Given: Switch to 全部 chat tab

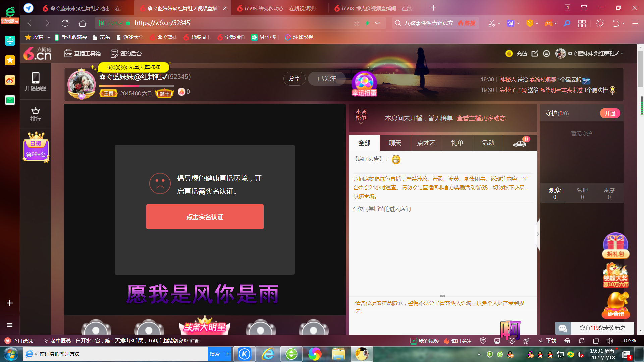Looking at the screenshot, I should tap(364, 143).
